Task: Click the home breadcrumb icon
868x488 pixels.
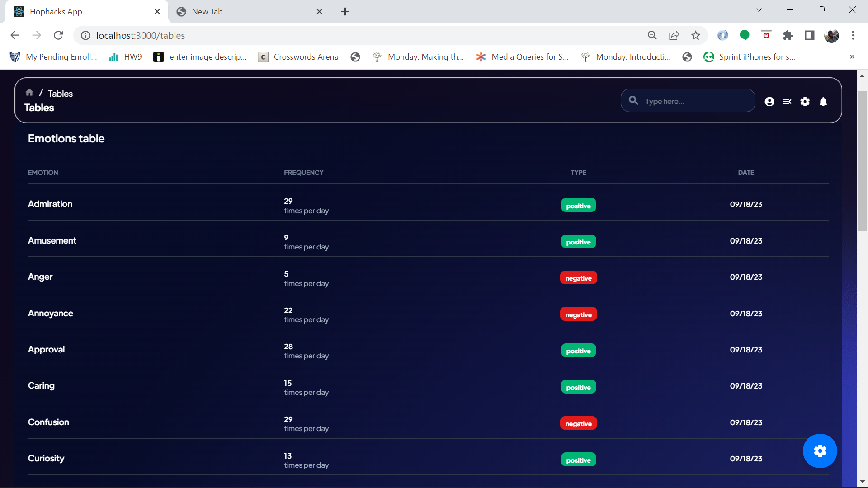Action: tap(29, 93)
